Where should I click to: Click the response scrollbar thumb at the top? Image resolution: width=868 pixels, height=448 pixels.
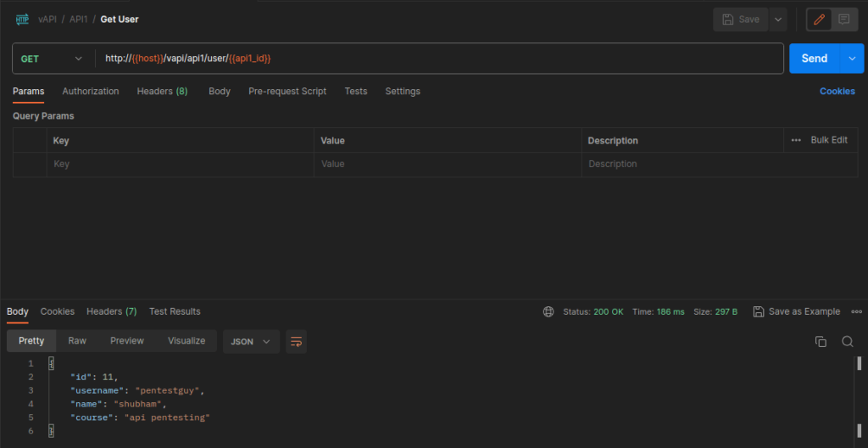(860, 364)
